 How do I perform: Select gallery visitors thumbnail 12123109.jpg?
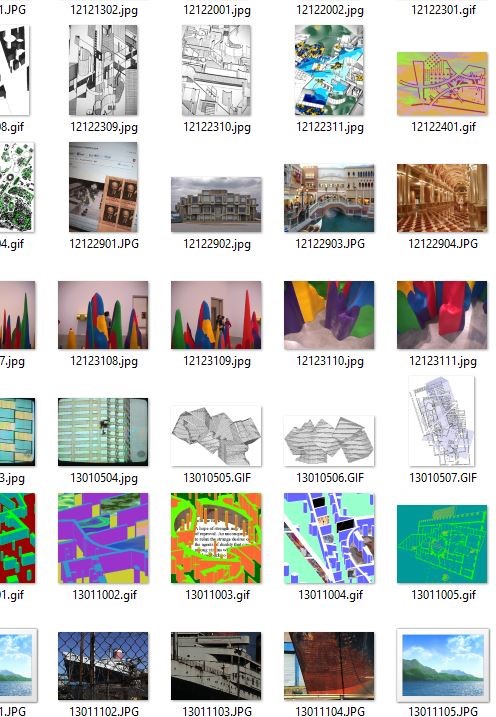(216, 315)
